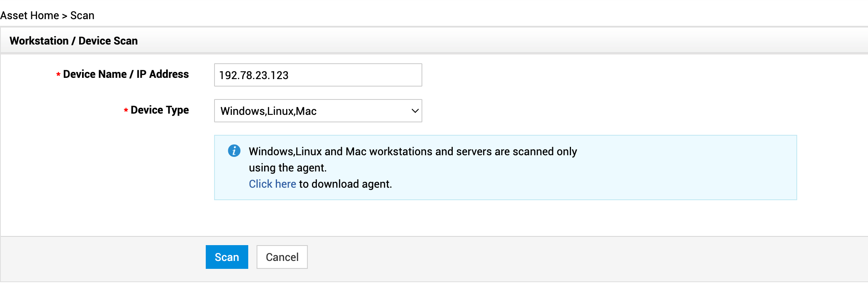Go to Asset Home in the breadcrumb
Viewport: 868px width, 283px height.
tap(30, 16)
